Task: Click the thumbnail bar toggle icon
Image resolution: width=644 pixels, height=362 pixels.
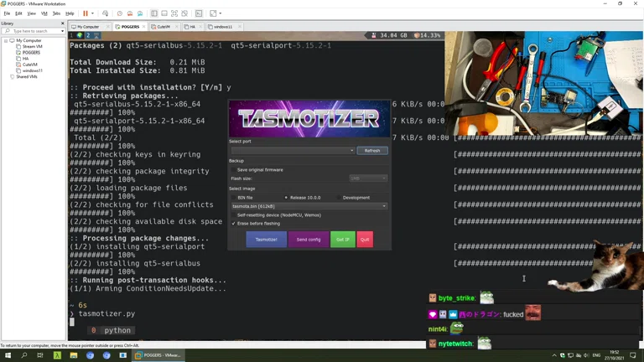Action: point(164,13)
